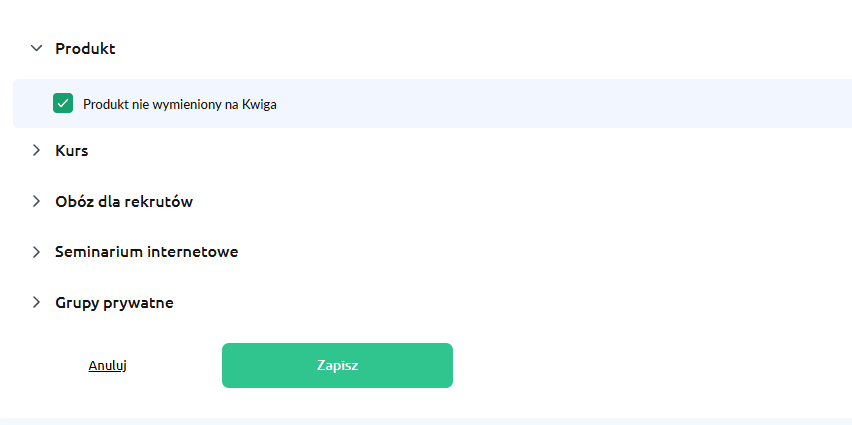The image size is (852, 425).
Task: Expand Grupy prywatne chevron arrow
Action: pyautogui.click(x=36, y=303)
